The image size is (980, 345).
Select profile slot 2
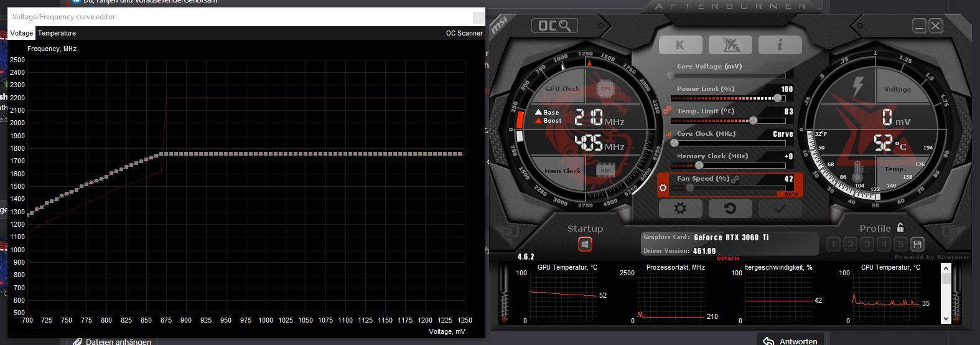tap(851, 244)
